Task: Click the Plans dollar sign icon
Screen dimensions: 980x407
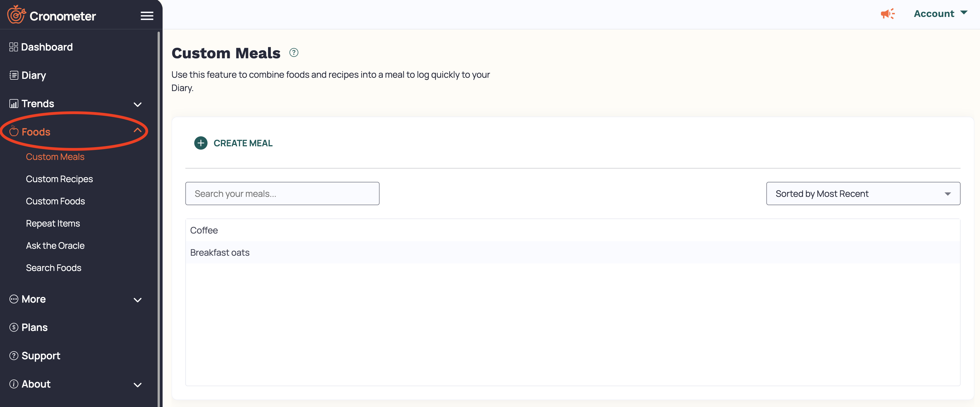Action: (x=14, y=327)
